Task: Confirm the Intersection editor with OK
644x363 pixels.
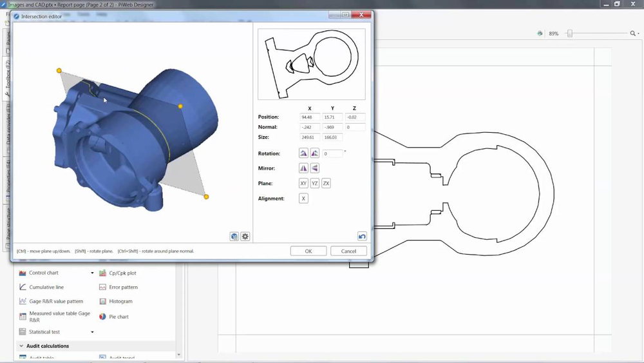Action: 308,251
